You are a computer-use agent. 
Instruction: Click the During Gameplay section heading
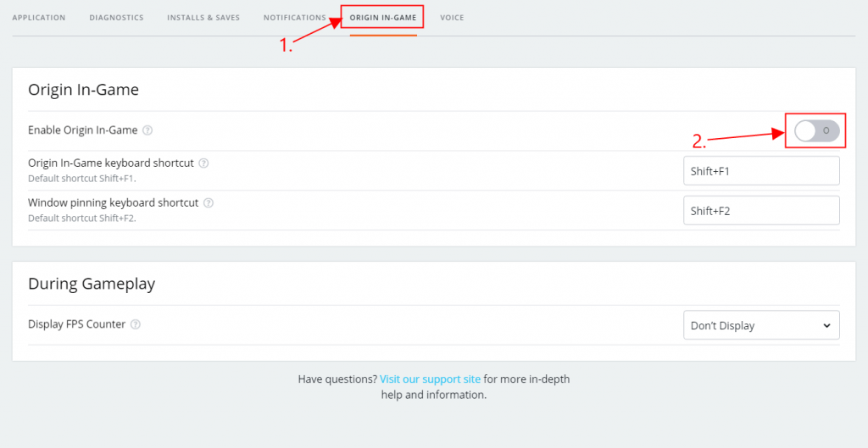(92, 284)
